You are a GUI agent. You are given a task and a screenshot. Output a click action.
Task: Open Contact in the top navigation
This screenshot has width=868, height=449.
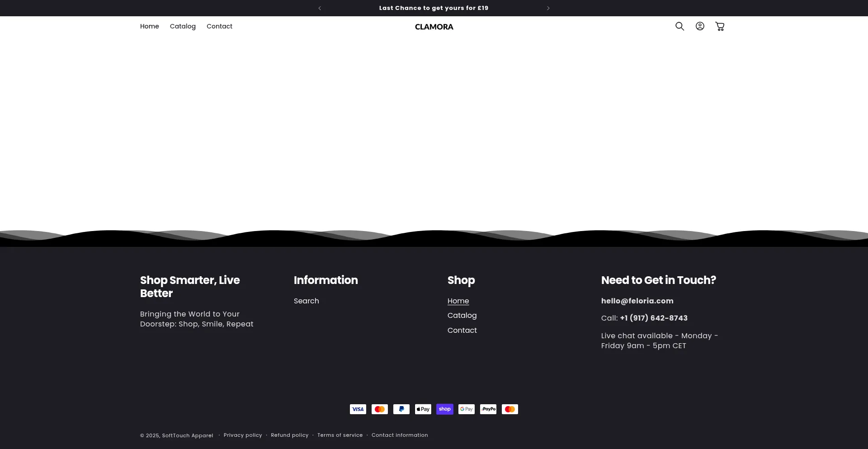(219, 26)
